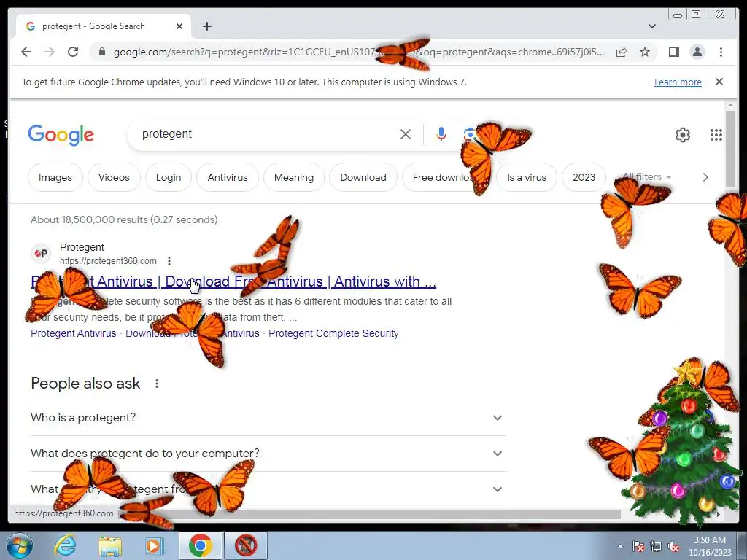Click the vertical scrollbar thumb

[x=730, y=148]
